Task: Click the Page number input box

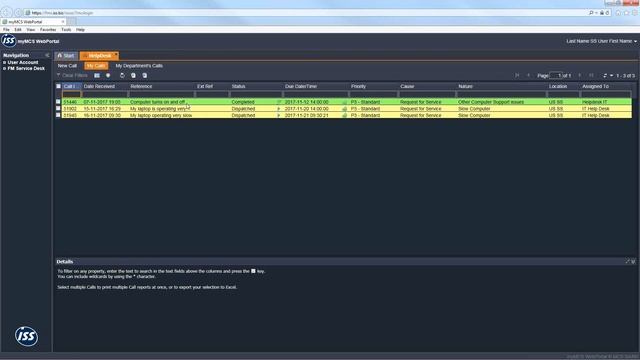Action: coord(556,76)
